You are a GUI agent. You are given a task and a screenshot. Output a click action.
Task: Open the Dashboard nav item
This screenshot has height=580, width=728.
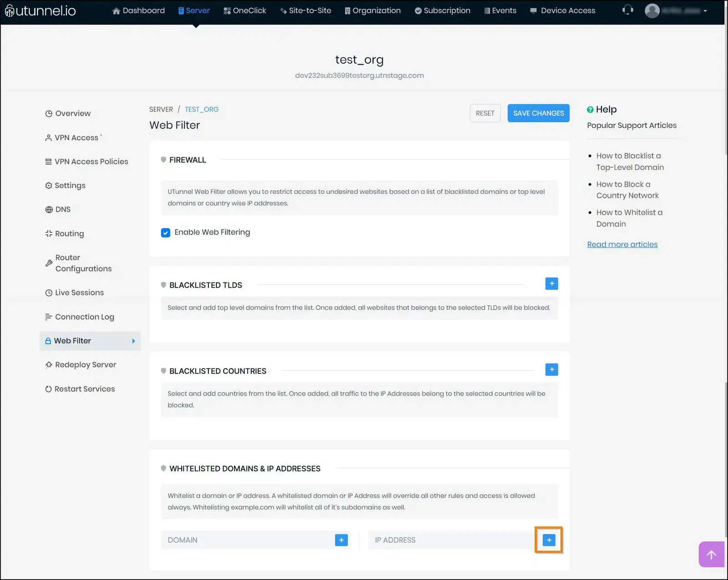point(138,10)
